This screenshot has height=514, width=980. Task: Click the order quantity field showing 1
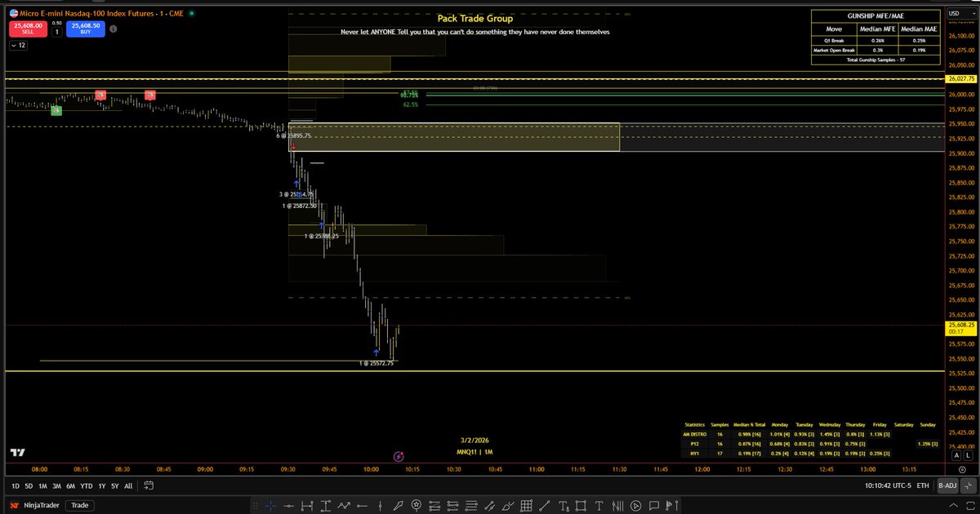tap(56, 32)
